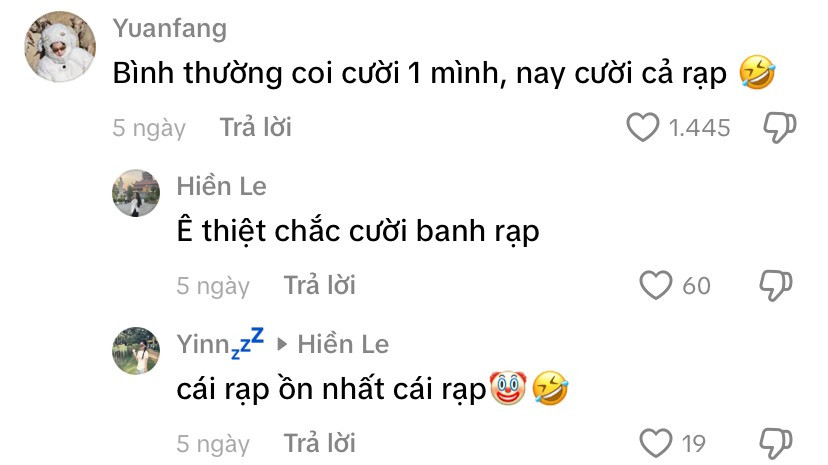Open the Yuanfang username link
Screen dimensions: 828x465
pos(170,29)
